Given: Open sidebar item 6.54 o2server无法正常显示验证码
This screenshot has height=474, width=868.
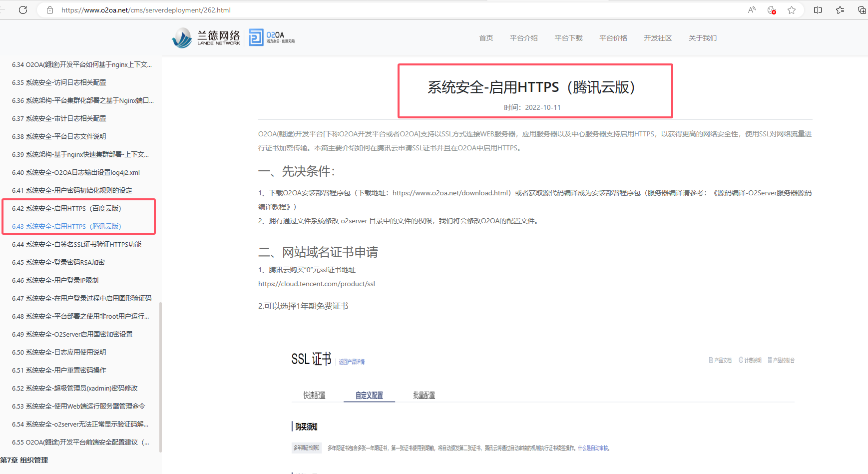Looking at the screenshot, I should pos(80,424).
